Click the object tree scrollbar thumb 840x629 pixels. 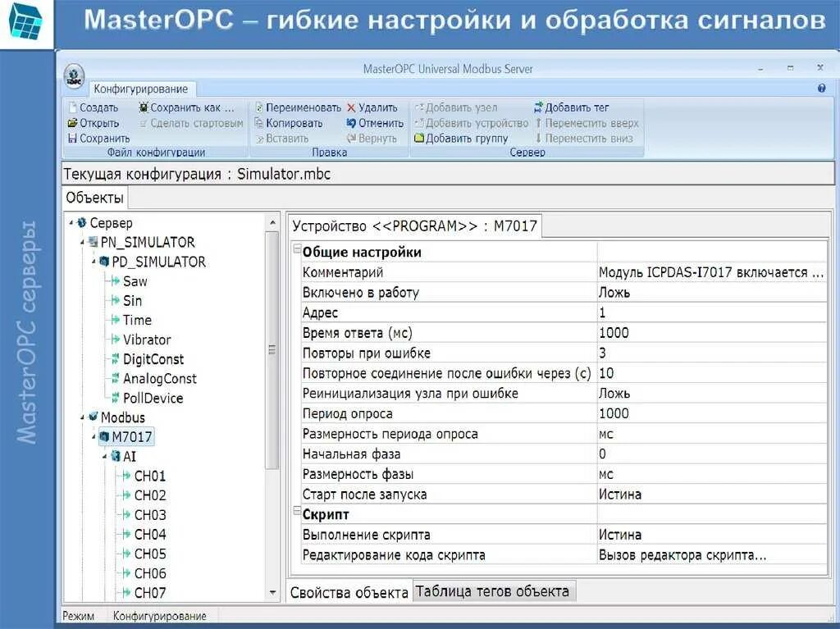click(272, 350)
